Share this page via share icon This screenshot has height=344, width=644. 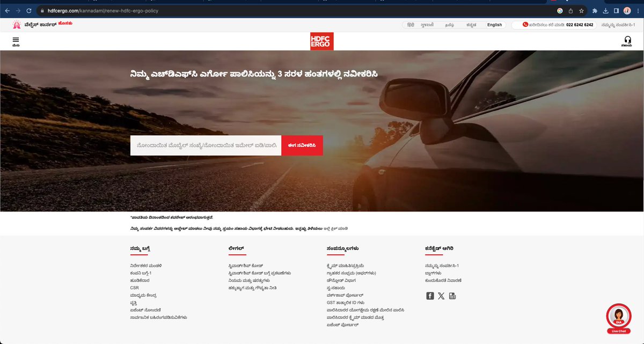(570, 11)
